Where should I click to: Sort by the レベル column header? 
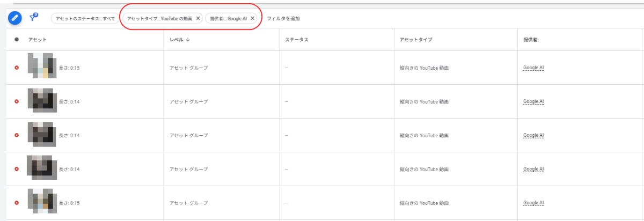[180, 40]
